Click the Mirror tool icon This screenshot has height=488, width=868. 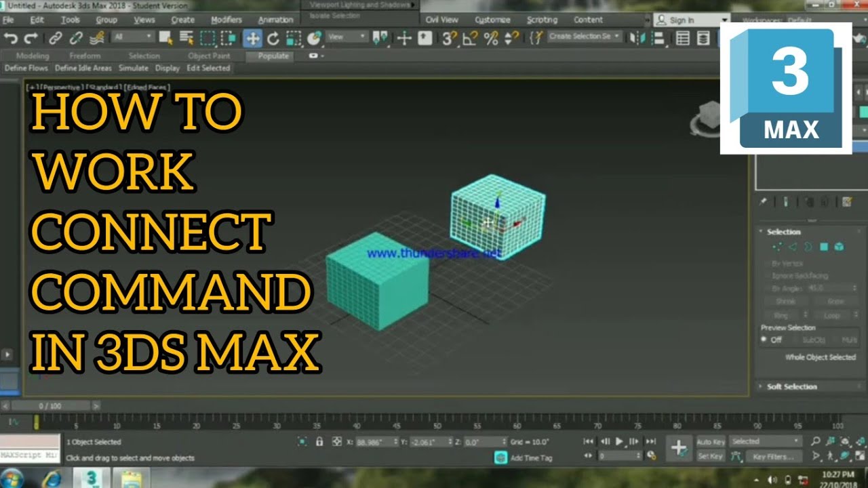pos(637,38)
